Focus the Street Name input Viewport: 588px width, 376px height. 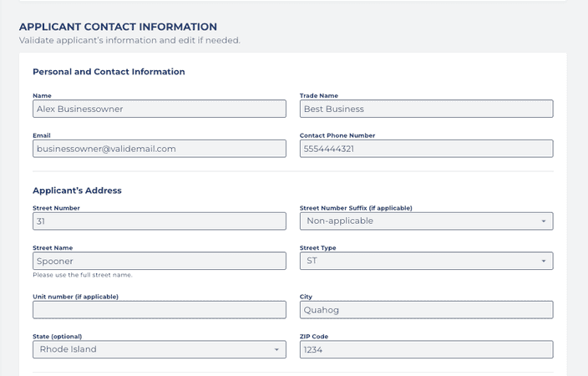coord(159,261)
